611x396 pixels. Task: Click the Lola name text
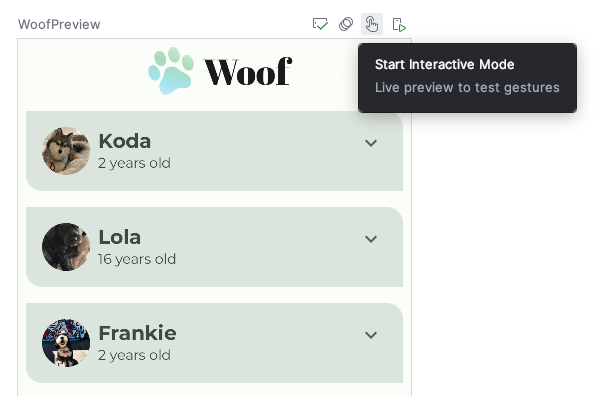120,237
